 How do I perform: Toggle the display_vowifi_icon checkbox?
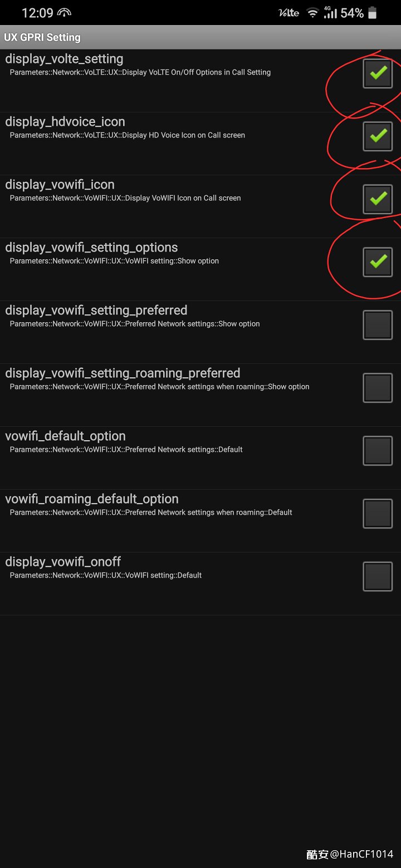378,199
